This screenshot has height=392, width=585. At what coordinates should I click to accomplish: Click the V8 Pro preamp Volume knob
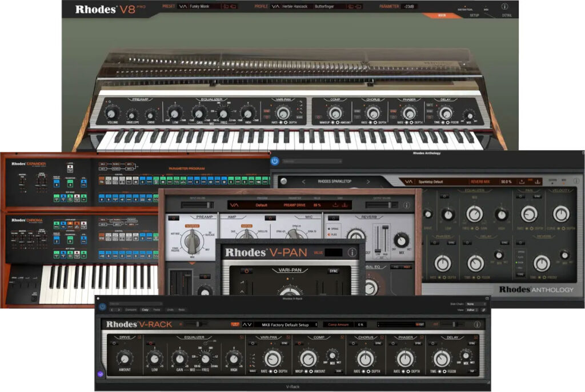click(x=110, y=114)
